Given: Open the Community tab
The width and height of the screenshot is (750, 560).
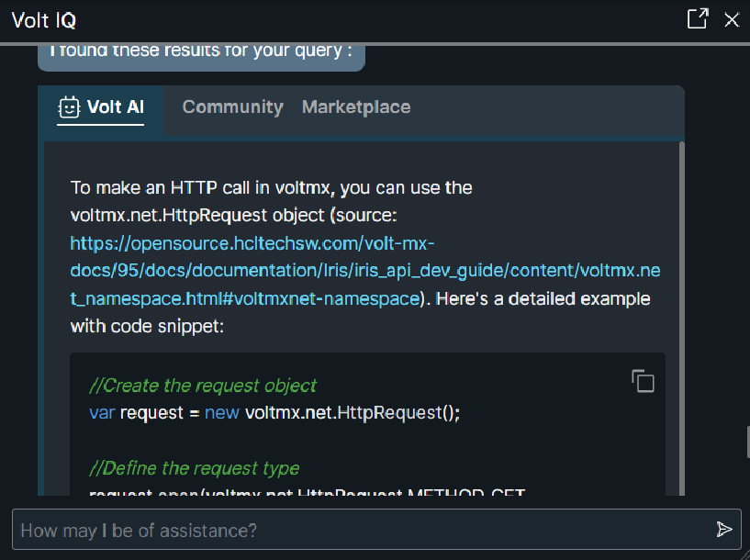Looking at the screenshot, I should (x=232, y=107).
